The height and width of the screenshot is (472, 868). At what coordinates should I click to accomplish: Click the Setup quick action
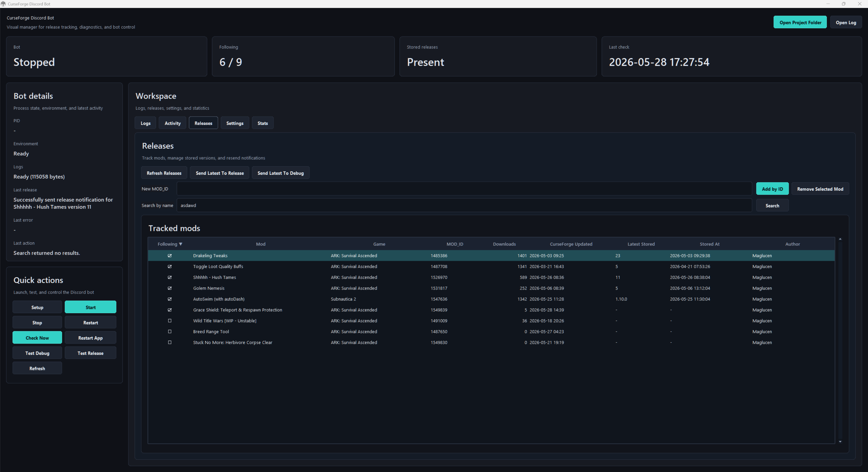[37, 307]
